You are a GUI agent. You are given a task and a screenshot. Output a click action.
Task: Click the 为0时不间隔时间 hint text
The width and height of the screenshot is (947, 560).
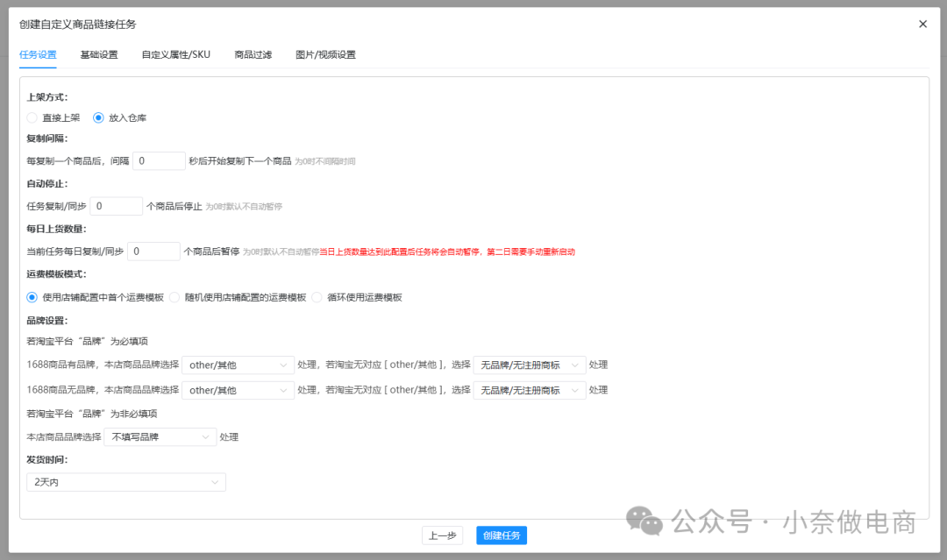[x=325, y=162]
